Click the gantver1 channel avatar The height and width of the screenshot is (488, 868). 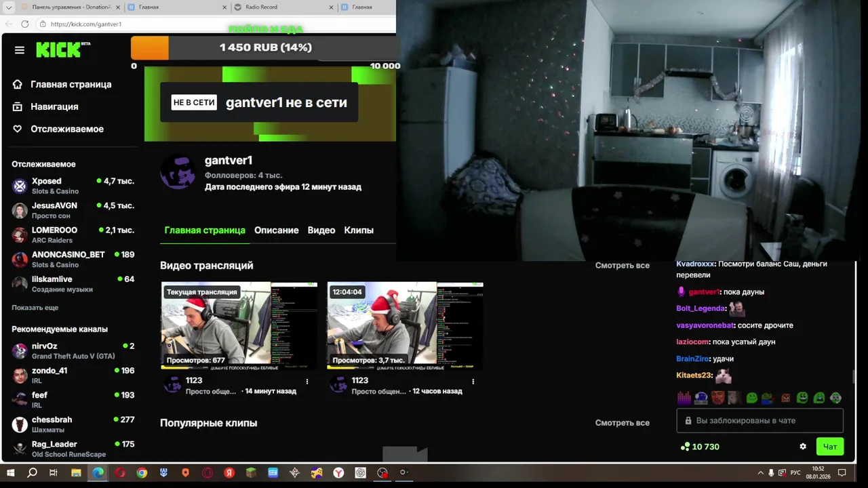[x=178, y=172]
